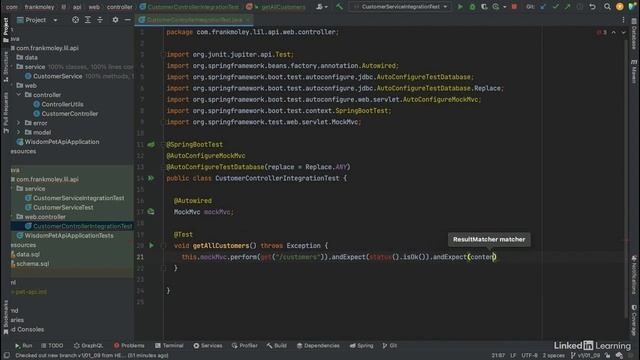The height and width of the screenshot is (360, 640).
Task: Commit changes with the green checkmark icon
Action: tap(555, 7)
